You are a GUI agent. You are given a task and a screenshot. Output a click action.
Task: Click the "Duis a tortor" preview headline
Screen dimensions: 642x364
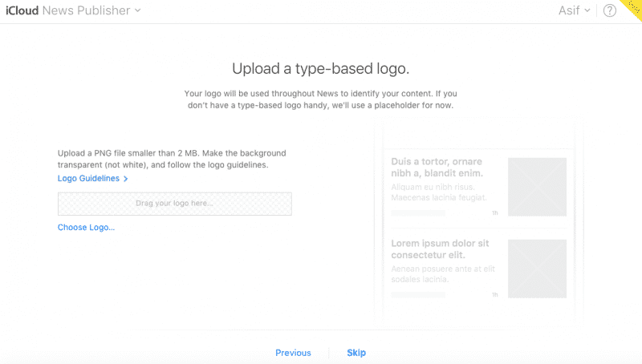tap(437, 168)
